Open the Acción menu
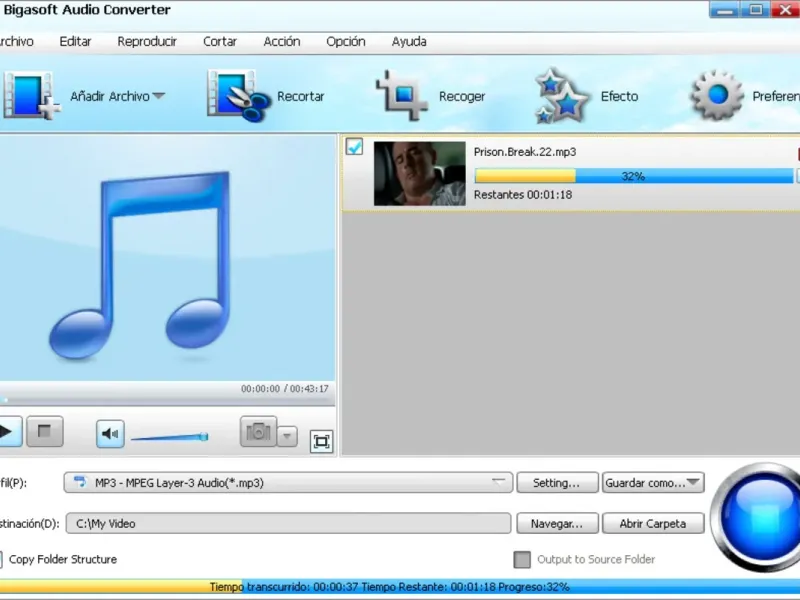Image resolution: width=800 pixels, height=600 pixels. [282, 42]
